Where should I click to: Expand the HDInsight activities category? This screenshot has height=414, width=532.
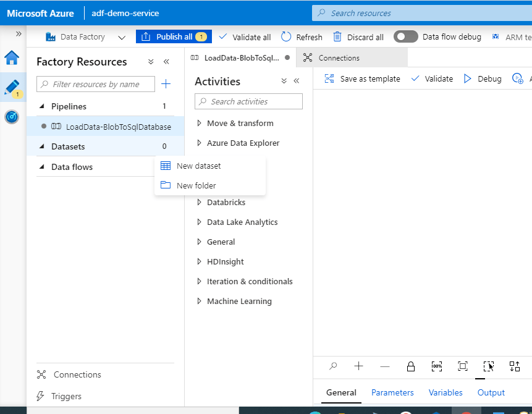[199, 261]
